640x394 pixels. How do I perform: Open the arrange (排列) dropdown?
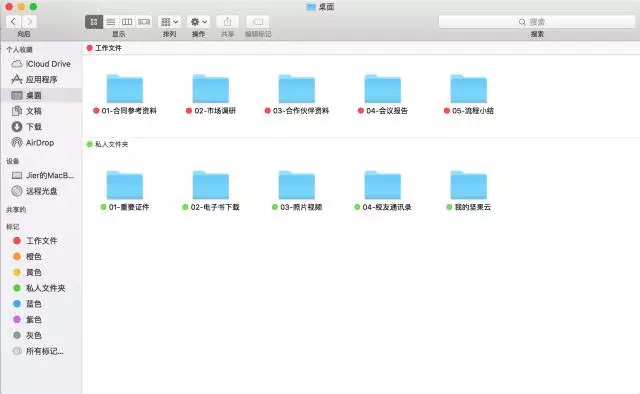[169, 22]
